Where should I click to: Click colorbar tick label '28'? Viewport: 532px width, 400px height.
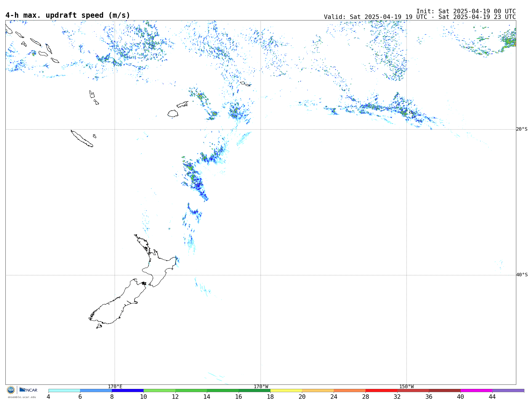[366, 397]
